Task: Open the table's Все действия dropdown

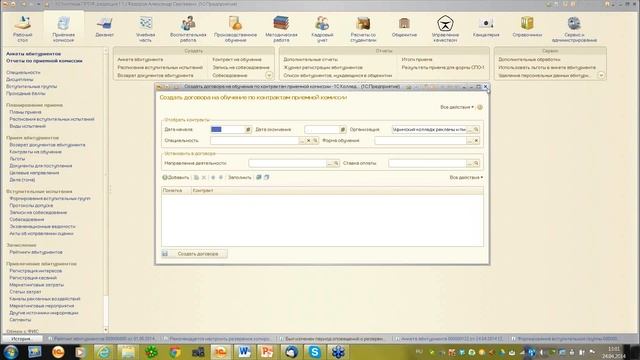Action: 466,178
